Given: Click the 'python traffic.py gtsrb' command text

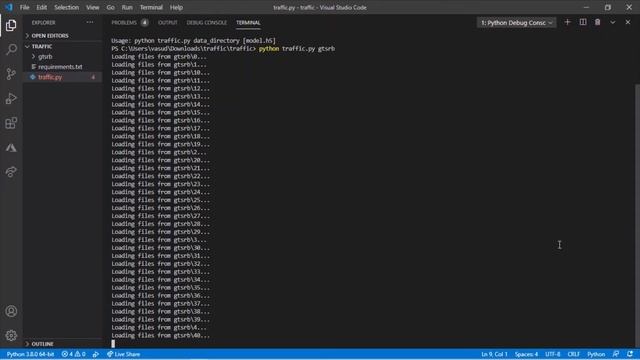Looking at the screenshot, I should click(x=297, y=49).
